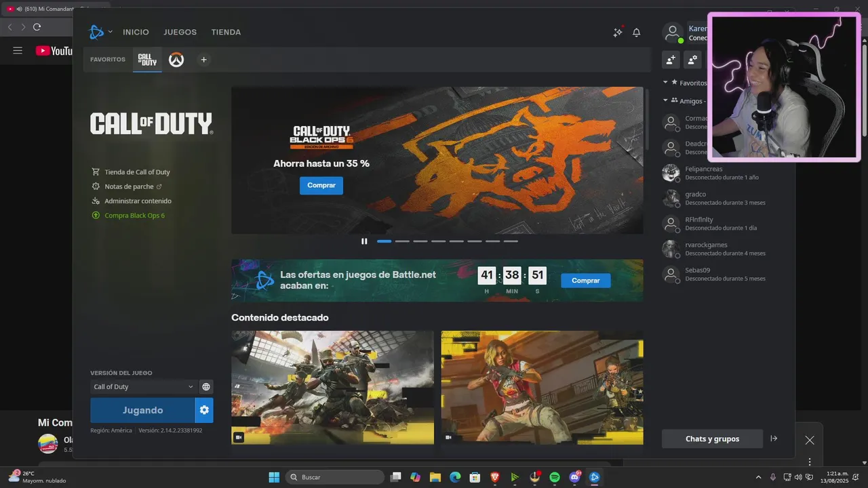Viewport: 868px width, 488px height.
Task: Open Brave browser on taskbar
Action: [495, 477]
